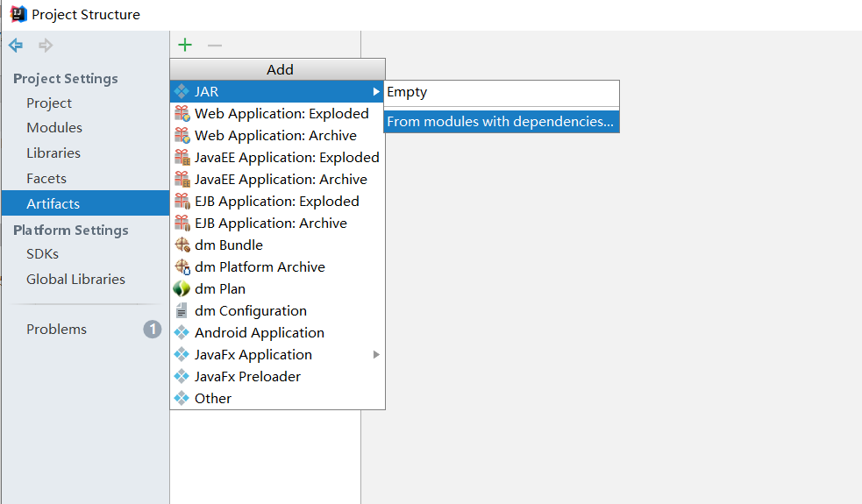Open JavaFx Application entry
862x504 pixels.
(278, 354)
